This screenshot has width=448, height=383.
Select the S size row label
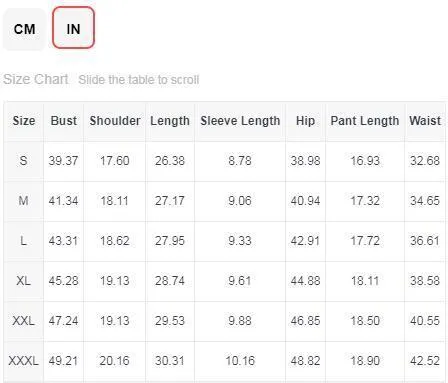click(x=23, y=161)
